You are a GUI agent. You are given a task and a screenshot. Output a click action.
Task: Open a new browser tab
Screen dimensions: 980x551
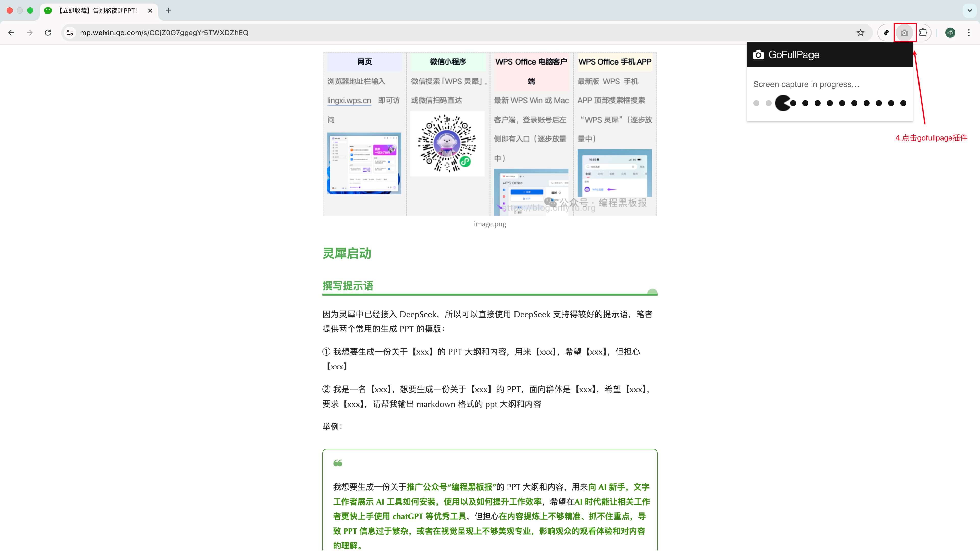(168, 11)
